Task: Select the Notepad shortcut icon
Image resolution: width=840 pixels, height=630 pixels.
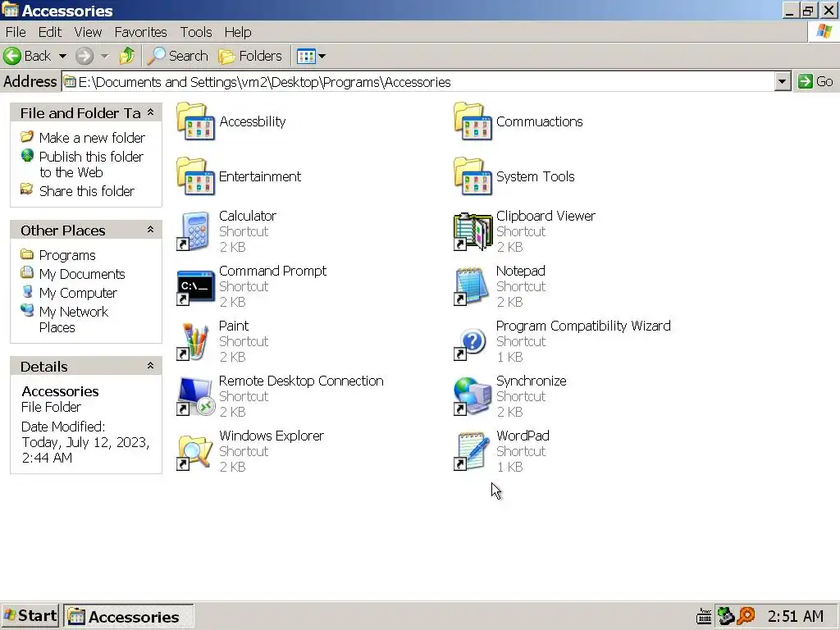Action: 472,286
